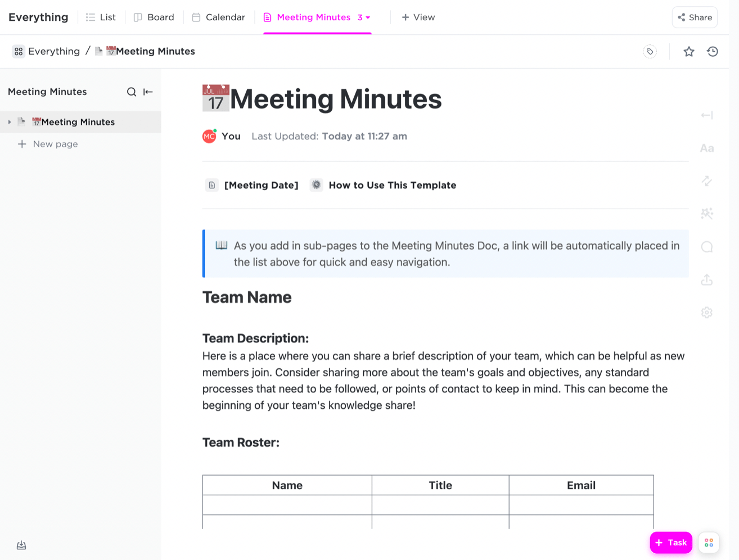This screenshot has height=560, width=739.
Task: Open the doc search with the magnifier icon
Action: (131, 92)
